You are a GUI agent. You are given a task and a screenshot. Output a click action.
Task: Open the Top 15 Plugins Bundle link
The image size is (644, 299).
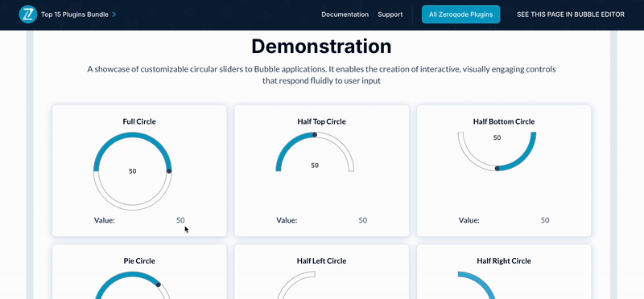pos(75,14)
